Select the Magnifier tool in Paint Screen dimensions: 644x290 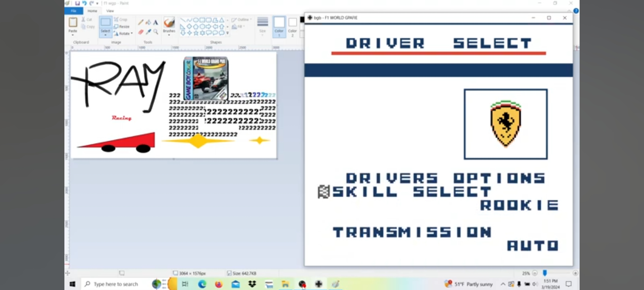[156, 32]
